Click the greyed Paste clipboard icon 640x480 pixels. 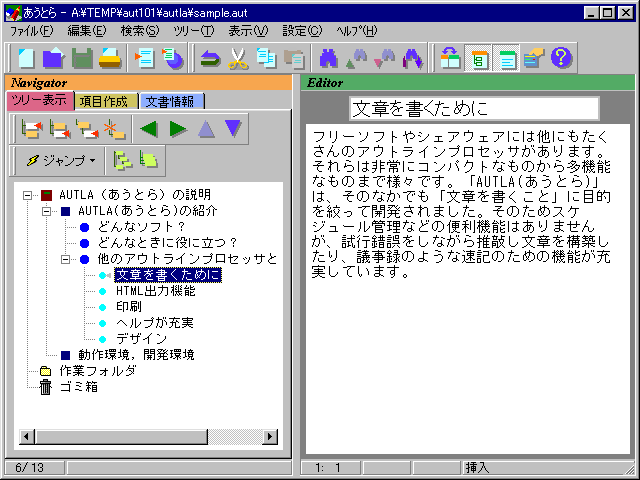[294, 58]
